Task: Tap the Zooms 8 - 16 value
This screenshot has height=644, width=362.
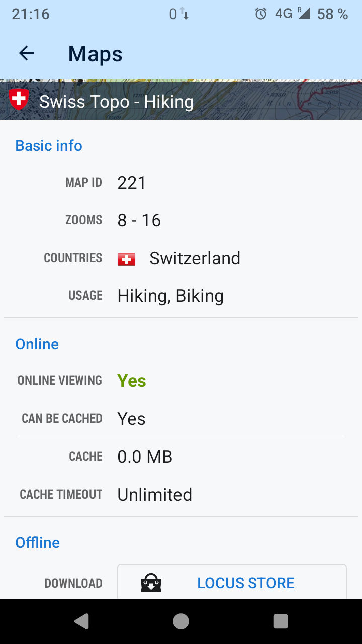Action: [139, 220]
